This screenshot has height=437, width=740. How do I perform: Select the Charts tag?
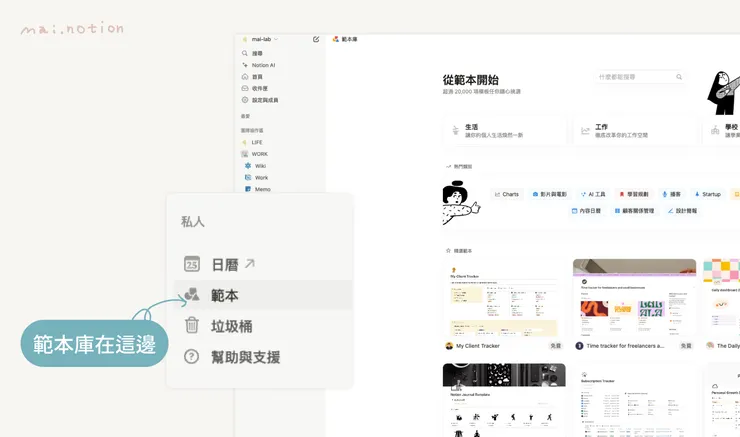point(506,194)
